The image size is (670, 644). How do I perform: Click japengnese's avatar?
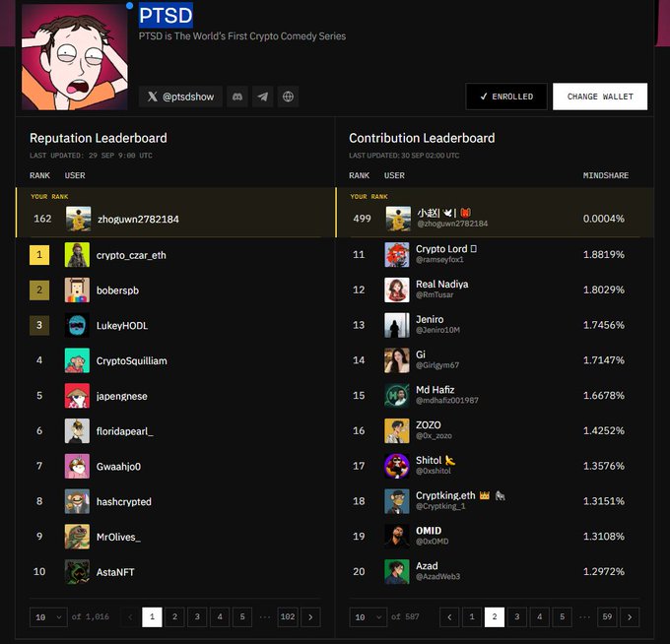tap(77, 396)
